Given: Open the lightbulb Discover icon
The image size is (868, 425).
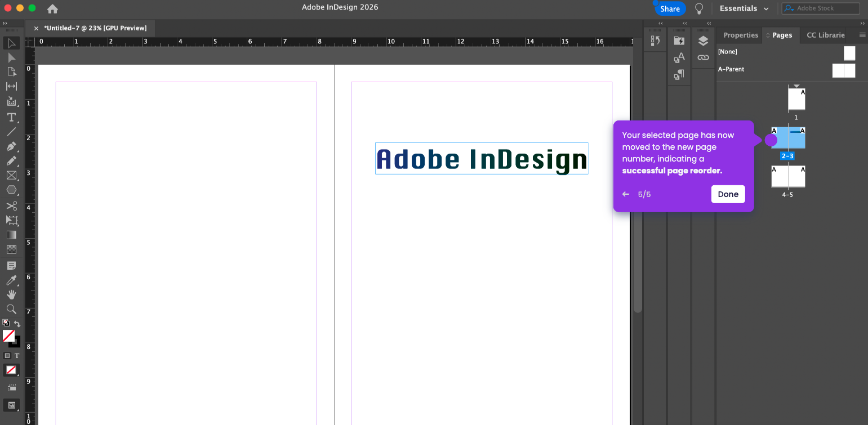Looking at the screenshot, I should [699, 8].
